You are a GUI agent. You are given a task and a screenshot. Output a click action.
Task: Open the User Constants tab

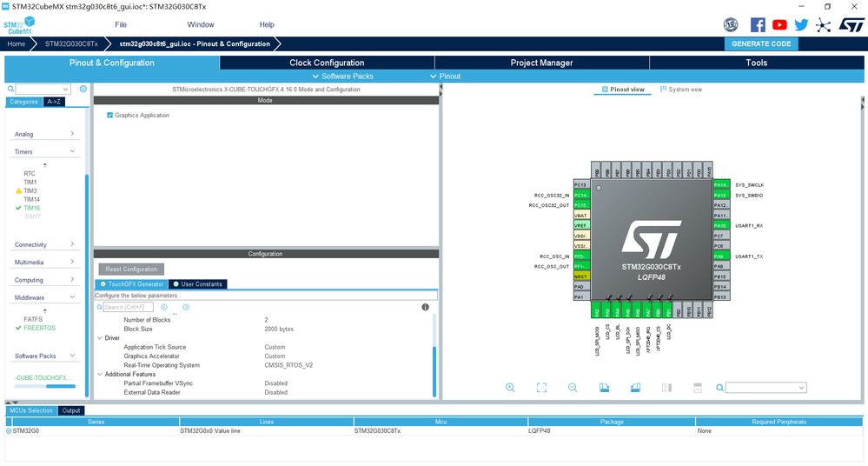click(197, 284)
